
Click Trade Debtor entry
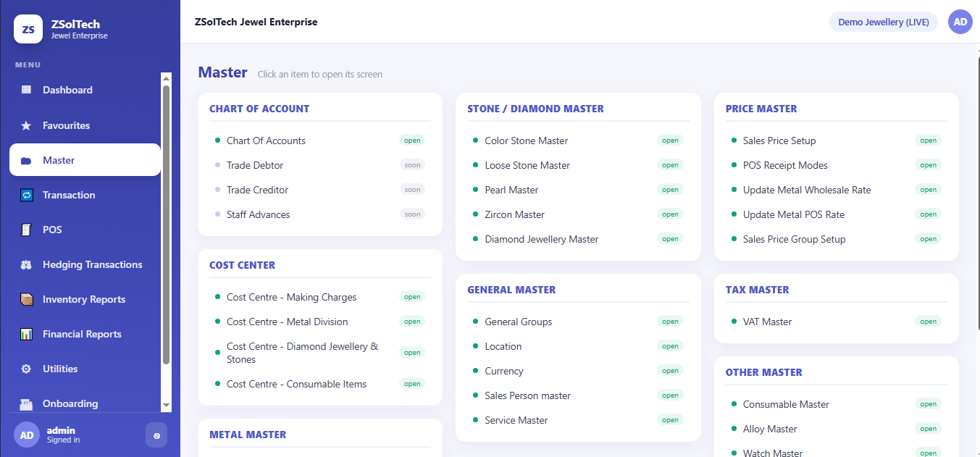click(x=319, y=165)
